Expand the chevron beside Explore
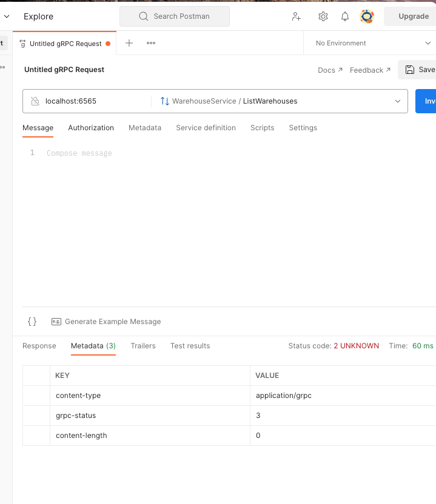The width and height of the screenshot is (436, 504). click(x=7, y=16)
